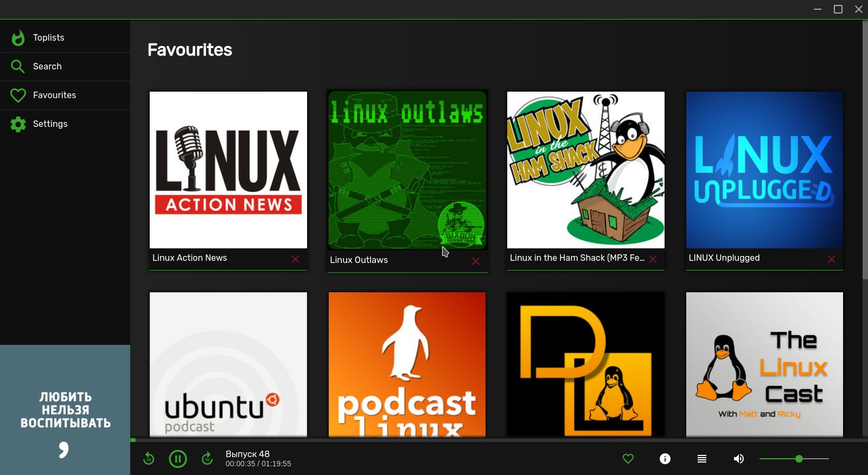This screenshot has width=868, height=475.
Task: Click the Toplists flame icon
Action: tap(18, 37)
